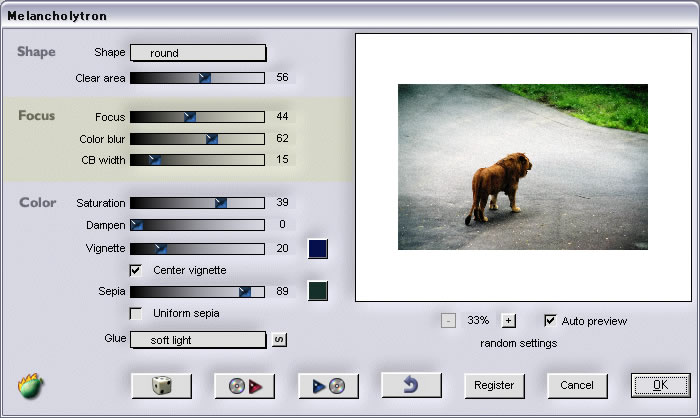Click the Clear area value 56
The height and width of the screenshot is (418, 700).
point(282,77)
